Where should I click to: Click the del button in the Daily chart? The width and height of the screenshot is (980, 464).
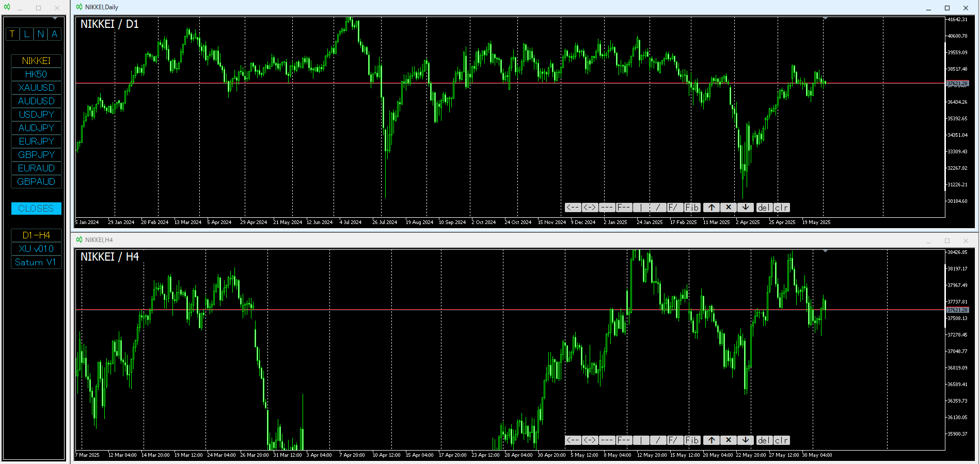click(764, 207)
